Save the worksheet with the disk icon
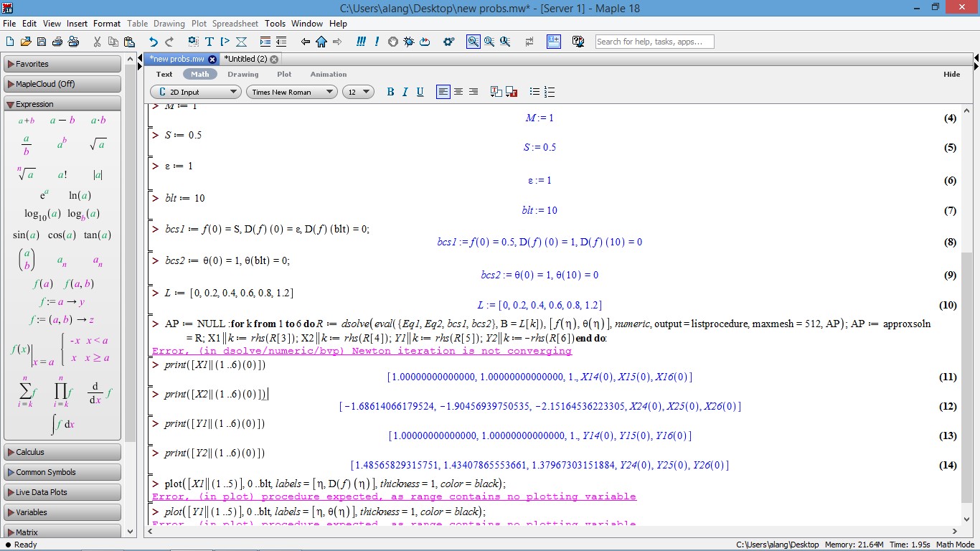 tap(42, 42)
